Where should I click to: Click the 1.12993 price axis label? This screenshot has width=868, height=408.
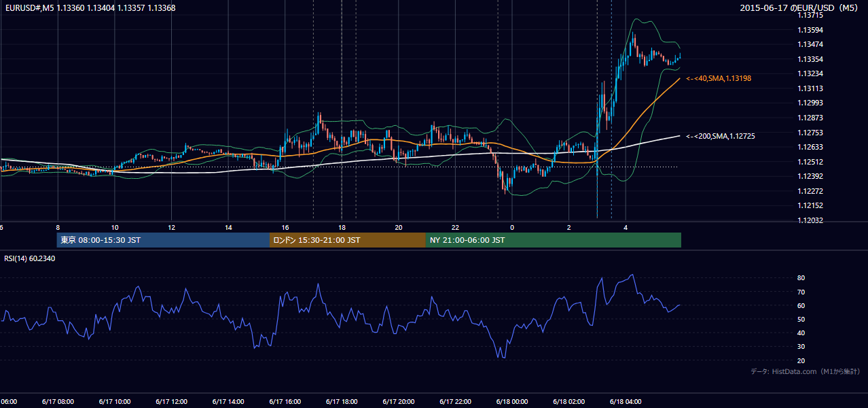[810, 103]
